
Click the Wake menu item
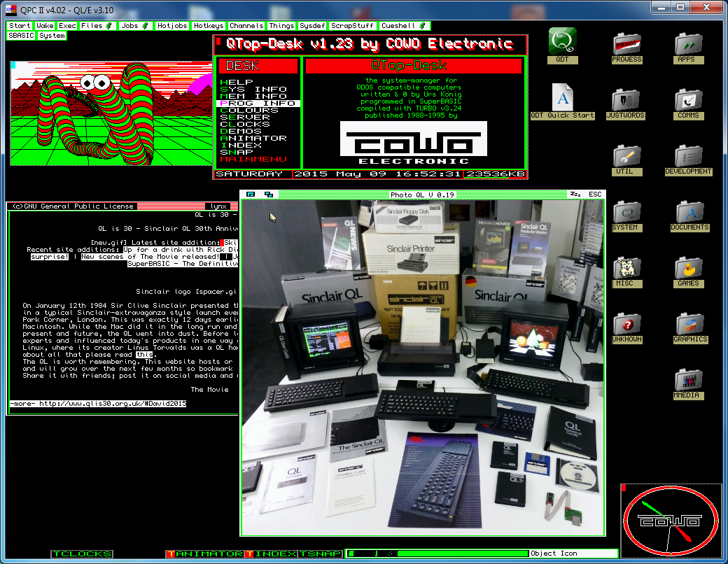[45, 26]
